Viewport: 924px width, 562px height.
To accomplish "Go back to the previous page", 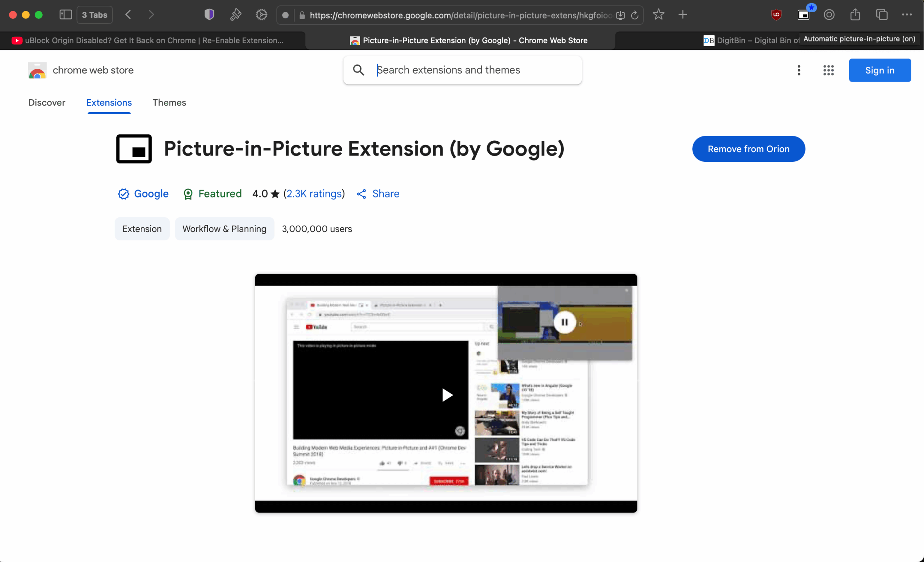I will point(128,15).
